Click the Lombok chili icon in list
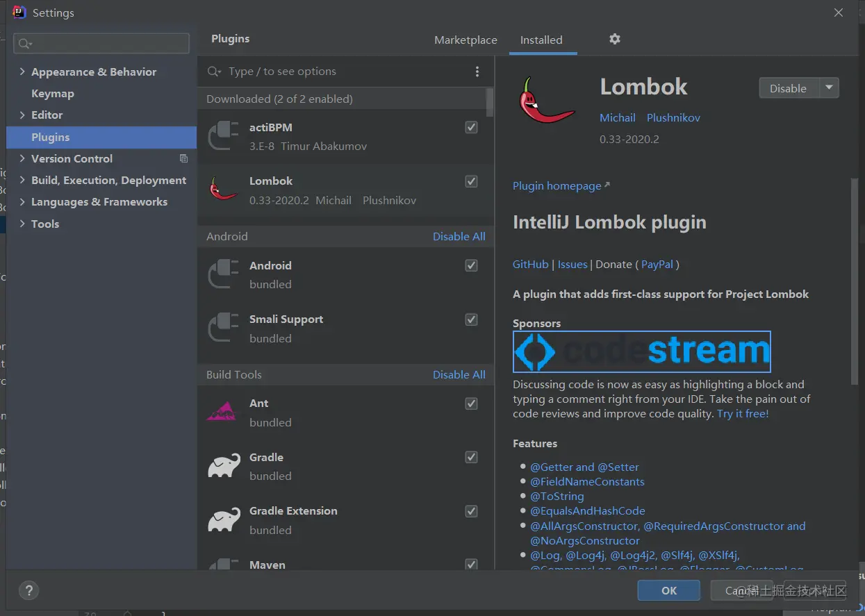This screenshot has width=865, height=616. 224,189
